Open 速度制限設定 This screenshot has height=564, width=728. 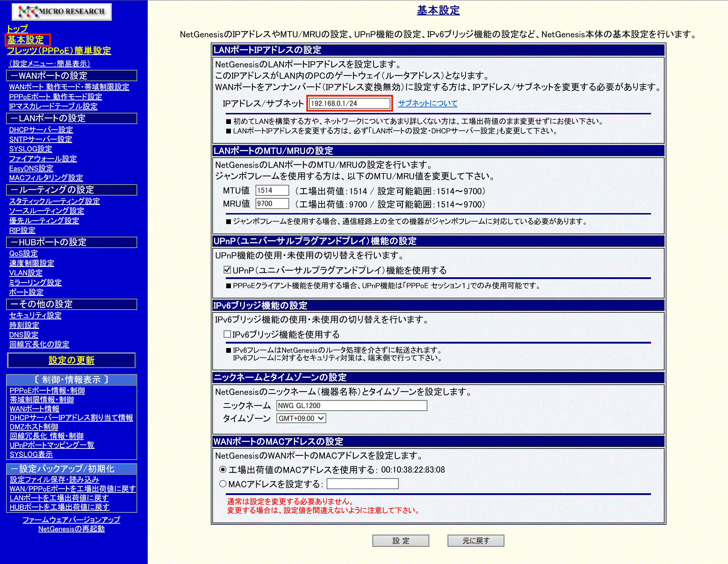coord(32,263)
